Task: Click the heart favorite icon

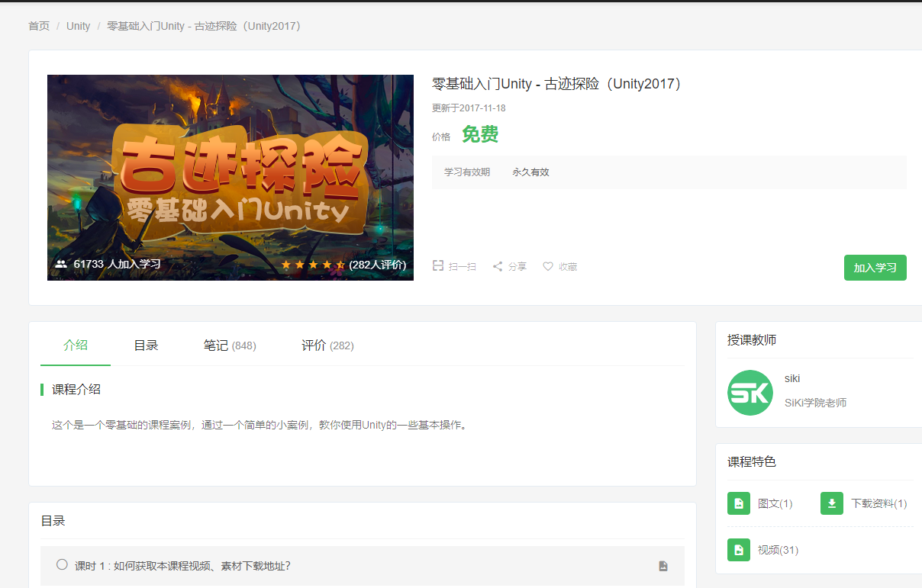Action: [548, 266]
